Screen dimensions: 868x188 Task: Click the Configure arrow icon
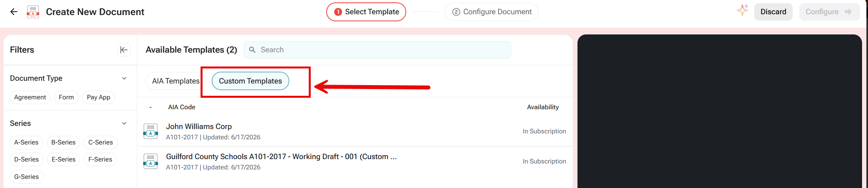point(848,12)
